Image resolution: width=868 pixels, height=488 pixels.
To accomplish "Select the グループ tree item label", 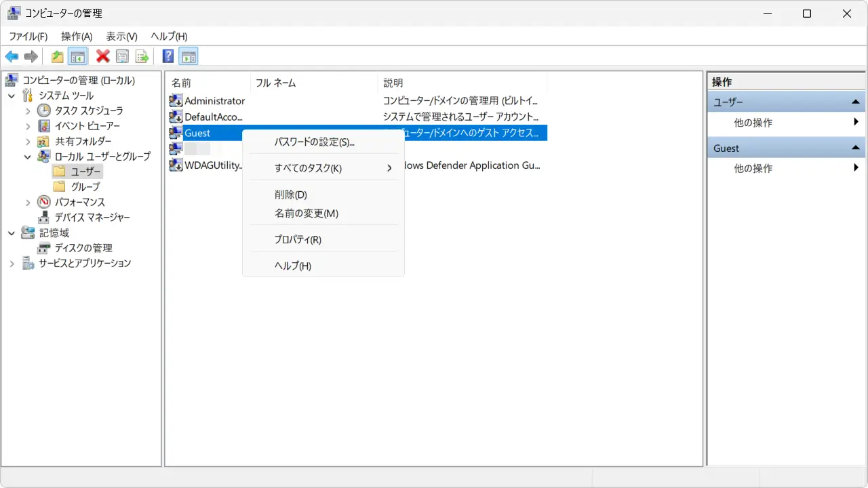I will (x=85, y=186).
